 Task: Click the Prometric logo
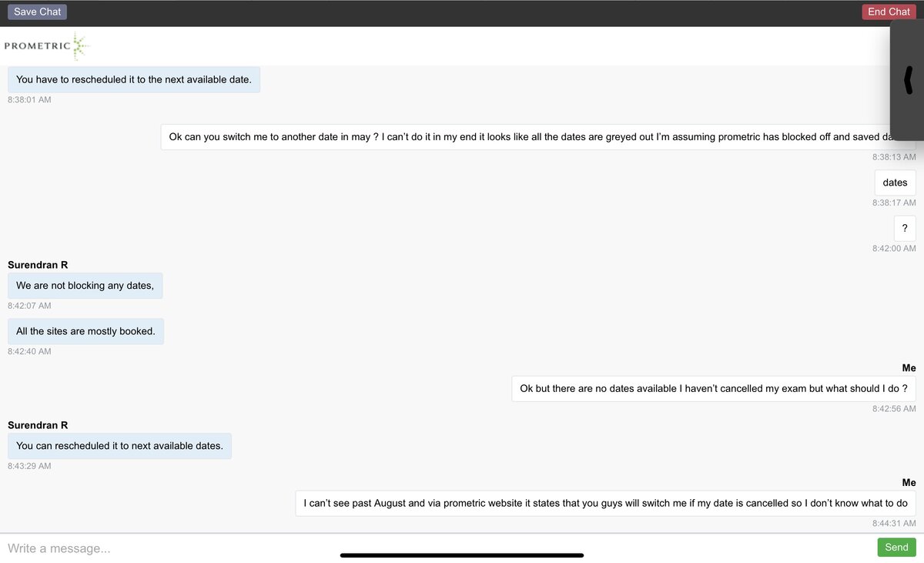[x=46, y=46]
